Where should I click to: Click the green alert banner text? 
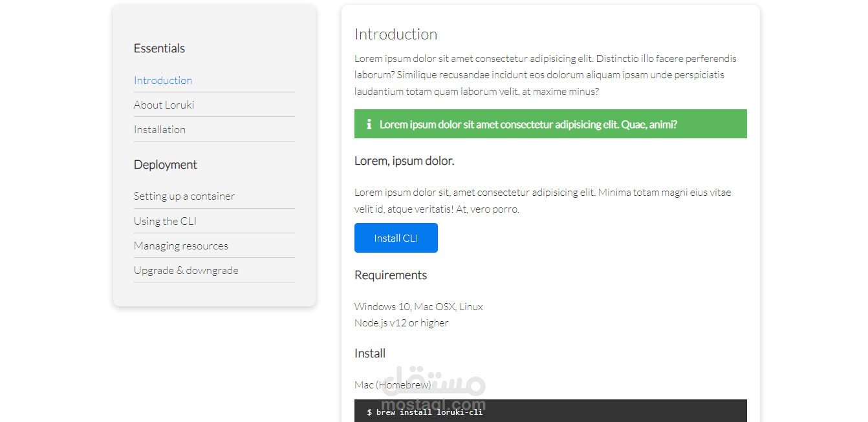[528, 124]
